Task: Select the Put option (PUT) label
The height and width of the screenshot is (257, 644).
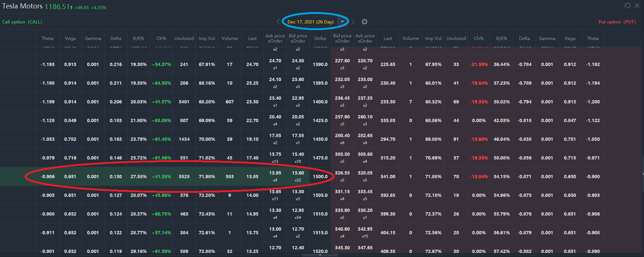Action: coord(617,22)
